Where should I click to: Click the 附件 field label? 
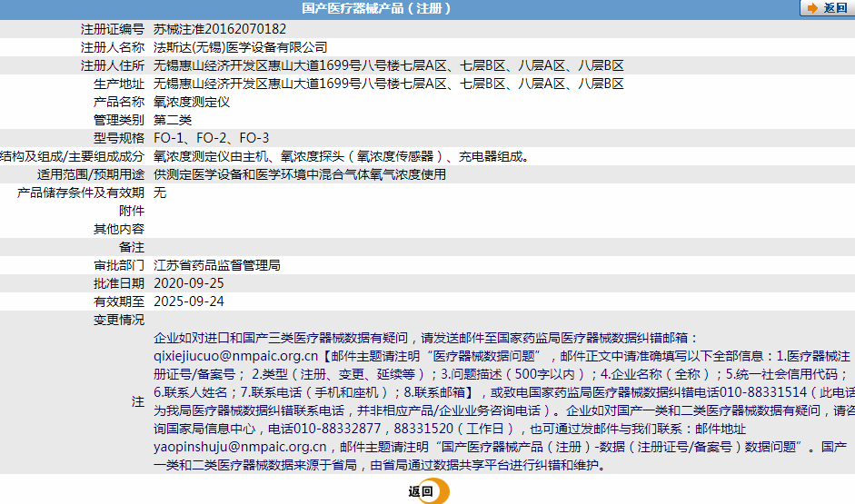pyautogui.click(x=132, y=211)
